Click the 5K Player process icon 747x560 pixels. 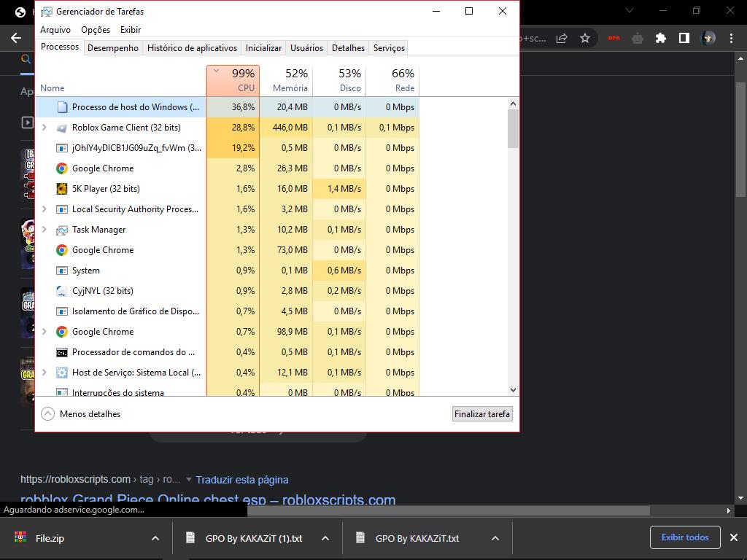(62, 189)
